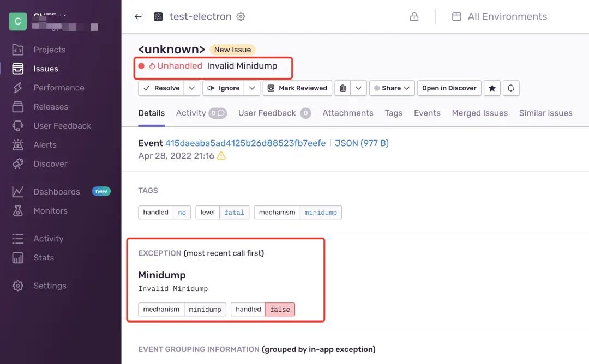Click the handled tag value 'no'
Image resolution: width=589 pixels, height=364 pixels.
pyautogui.click(x=182, y=213)
